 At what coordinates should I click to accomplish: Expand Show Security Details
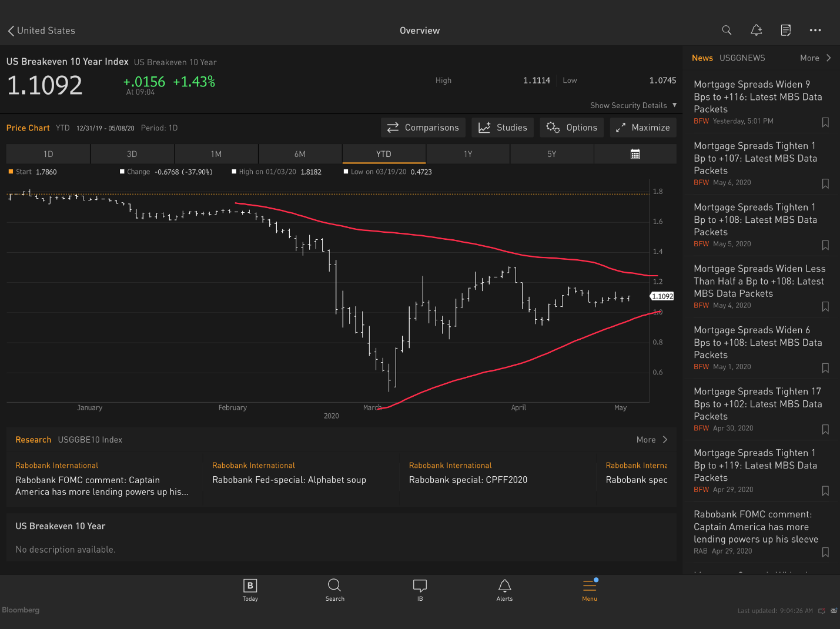(x=633, y=106)
